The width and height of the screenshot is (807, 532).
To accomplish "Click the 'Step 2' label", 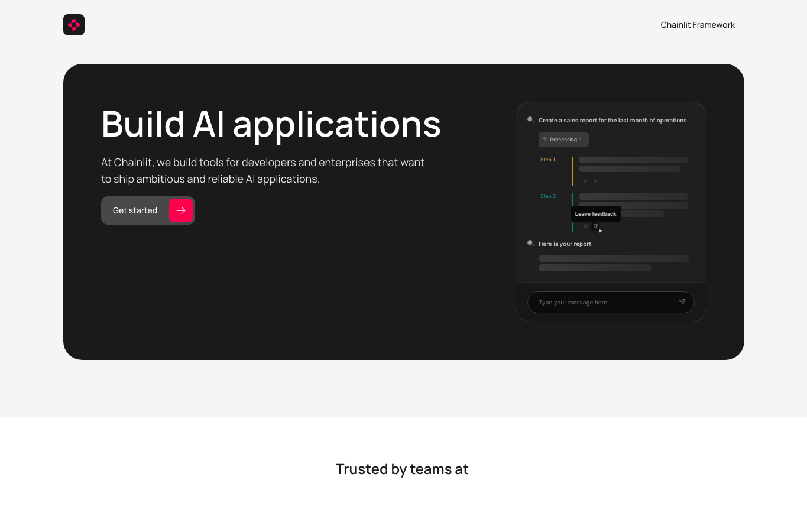I will click(x=548, y=196).
